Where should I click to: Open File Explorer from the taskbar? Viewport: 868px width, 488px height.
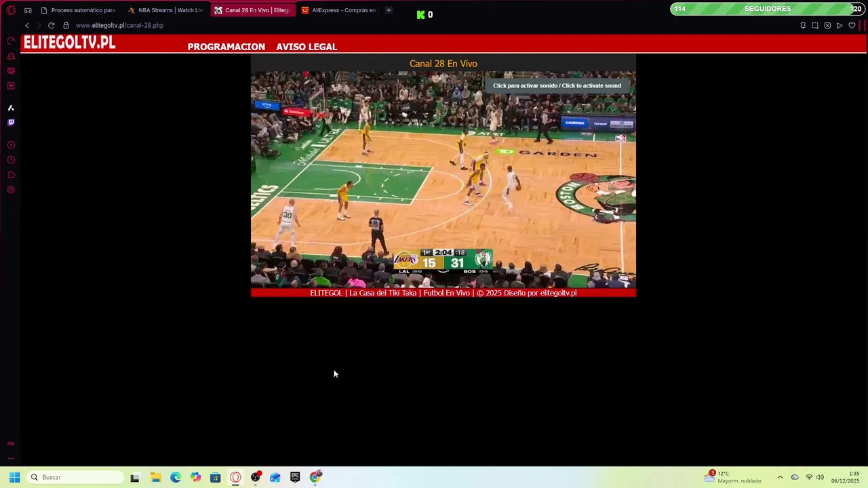[x=155, y=477]
